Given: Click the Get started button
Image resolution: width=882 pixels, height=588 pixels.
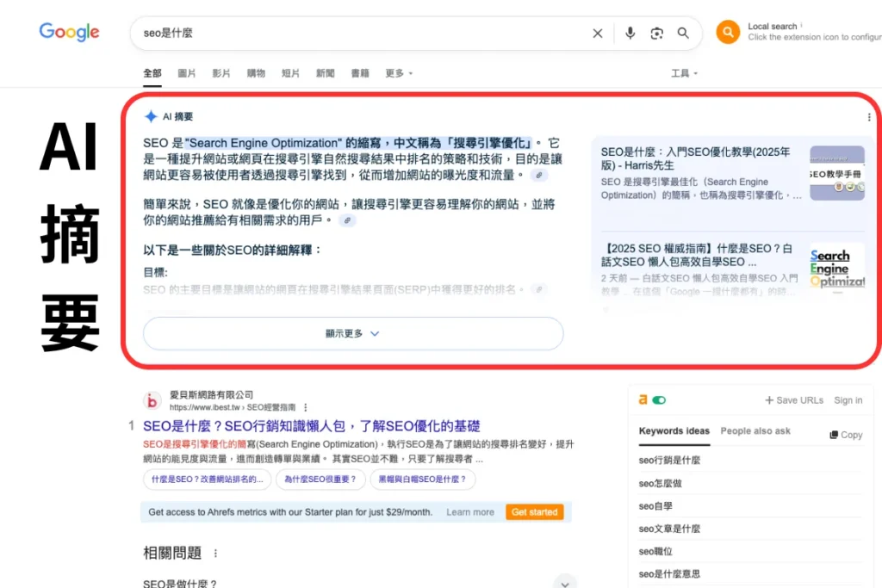Looking at the screenshot, I should pos(534,512).
